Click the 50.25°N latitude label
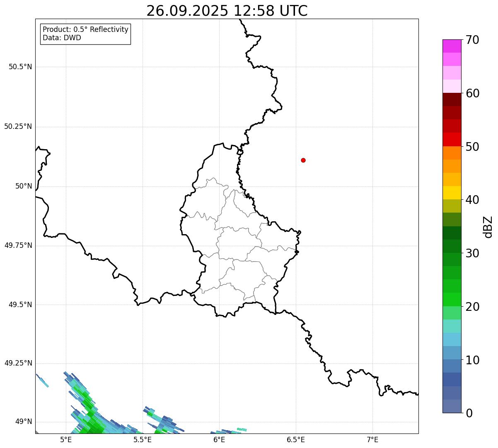This screenshot has width=498, height=448. [18, 126]
